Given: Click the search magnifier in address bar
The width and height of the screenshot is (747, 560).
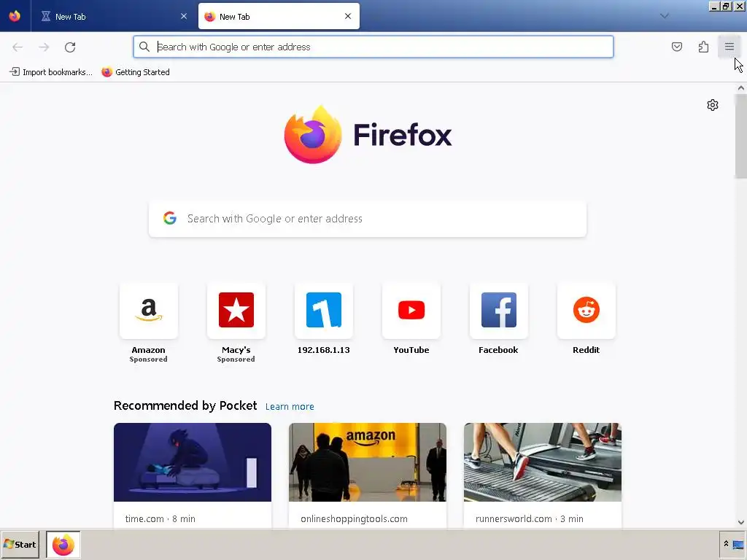Looking at the screenshot, I should (144, 47).
